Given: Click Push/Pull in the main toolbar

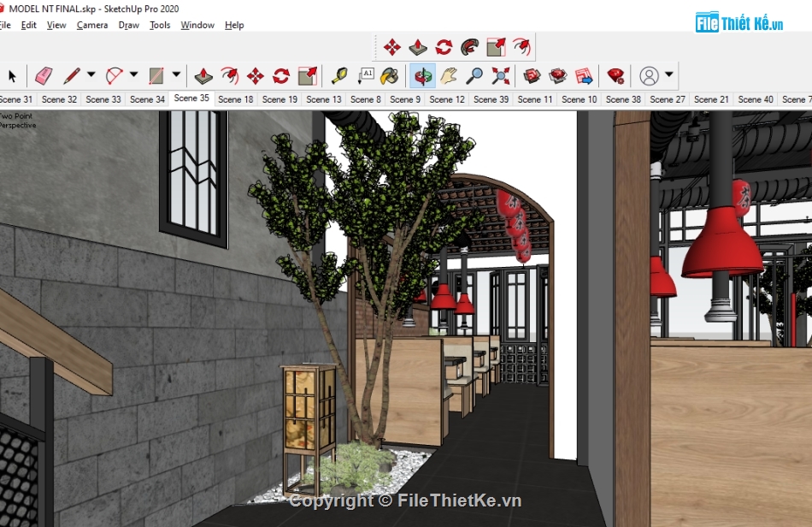Looking at the screenshot, I should 203,76.
